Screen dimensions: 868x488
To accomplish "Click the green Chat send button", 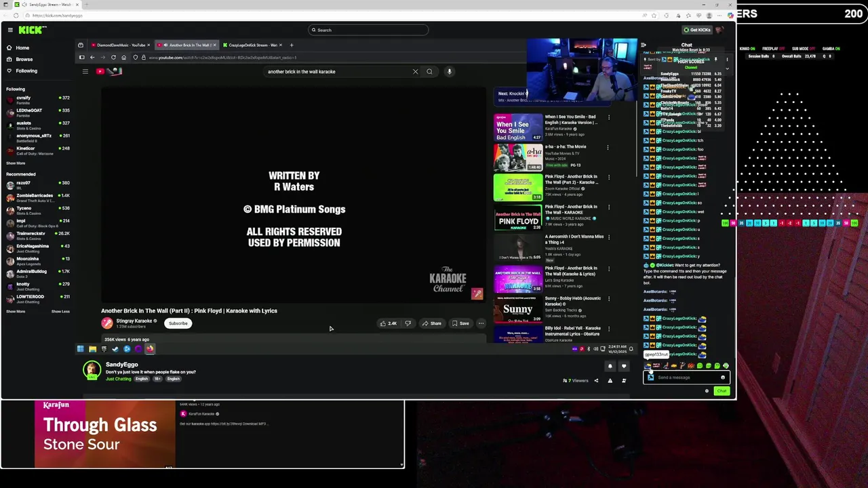I will pos(721,391).
